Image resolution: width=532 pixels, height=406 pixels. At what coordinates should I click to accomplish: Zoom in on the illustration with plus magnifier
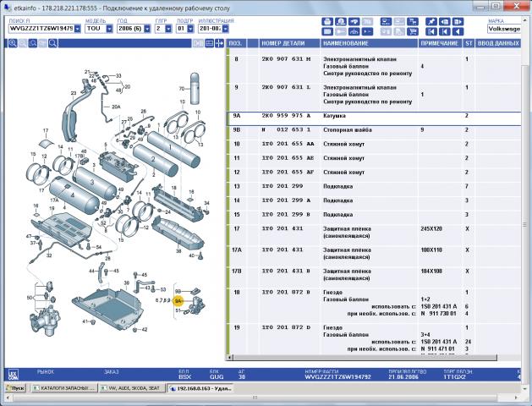(13, 43)
